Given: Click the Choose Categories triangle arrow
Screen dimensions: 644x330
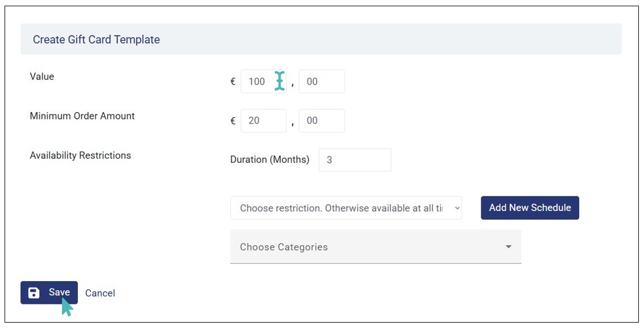Looking at the screenshot, I should [x=509, y=247].
